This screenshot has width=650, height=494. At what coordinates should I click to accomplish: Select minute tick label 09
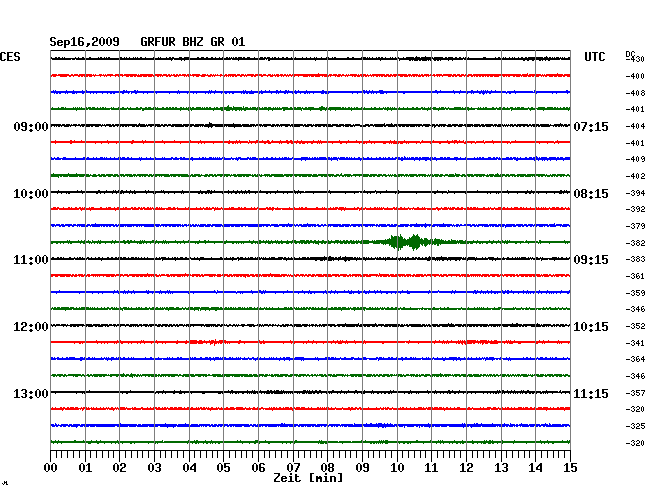click(x=362, y=468)
